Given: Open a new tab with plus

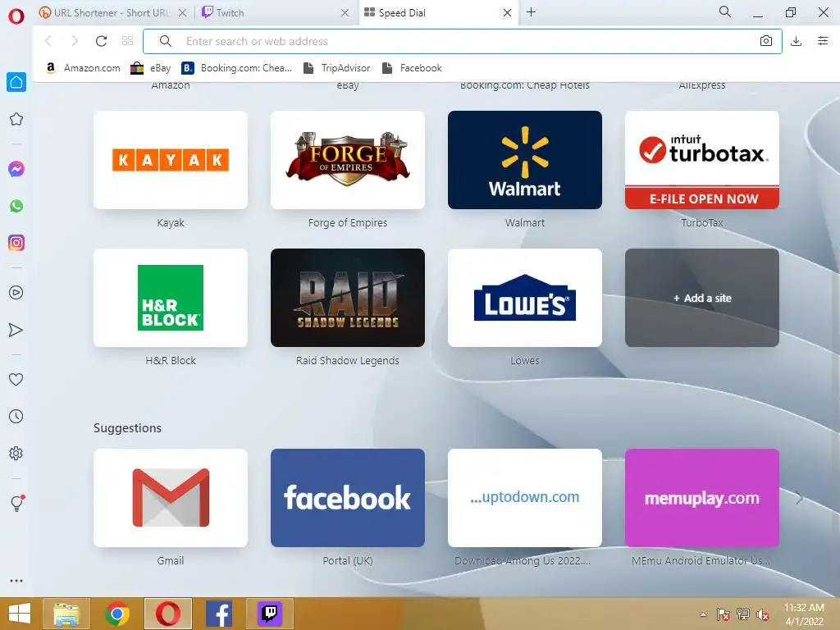Looking at the screenshot, I should 531,12.
